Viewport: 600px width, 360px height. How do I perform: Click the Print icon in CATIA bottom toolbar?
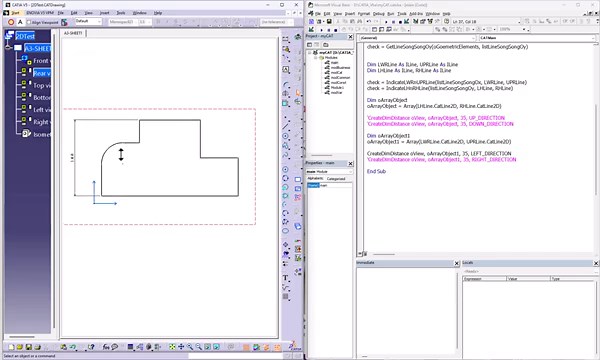37,347
